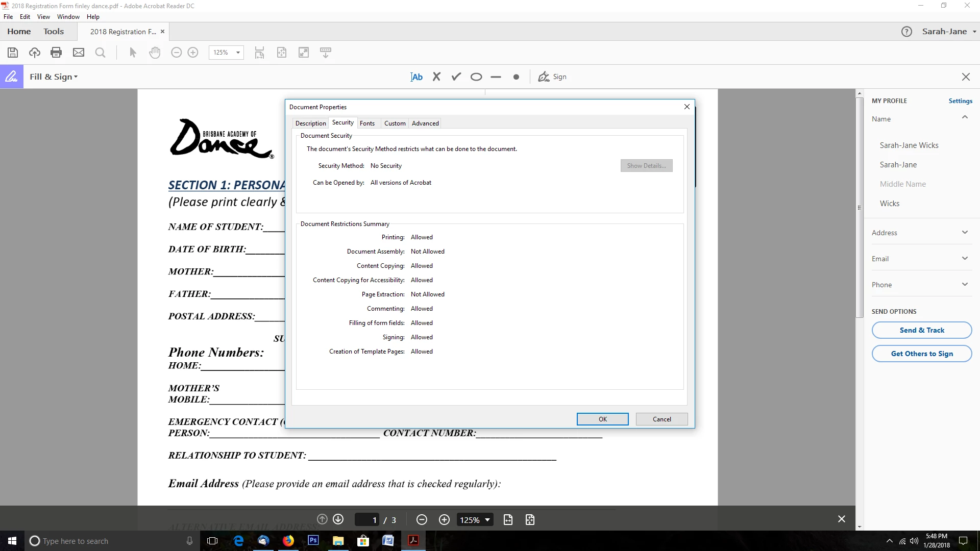
Task: Select the Circle shape tool in Fill & Sign
Action: (x=476, y=77)
